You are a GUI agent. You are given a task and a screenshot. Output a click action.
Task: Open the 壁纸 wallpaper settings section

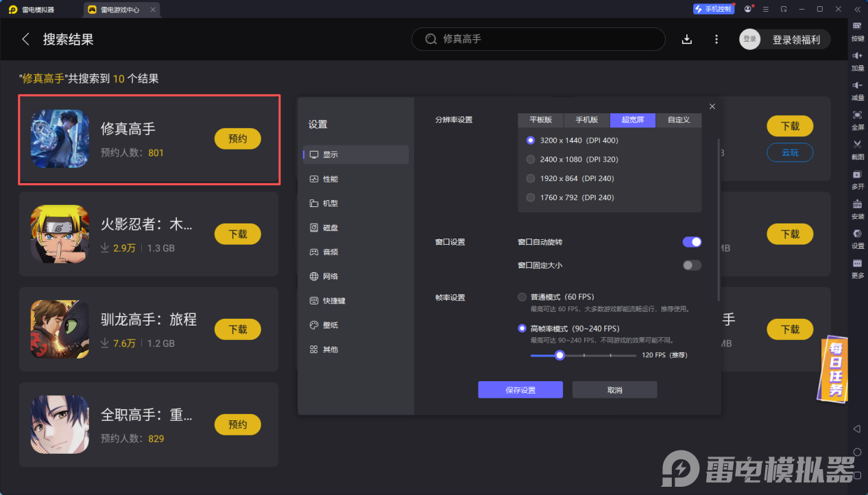pos(356,325)
